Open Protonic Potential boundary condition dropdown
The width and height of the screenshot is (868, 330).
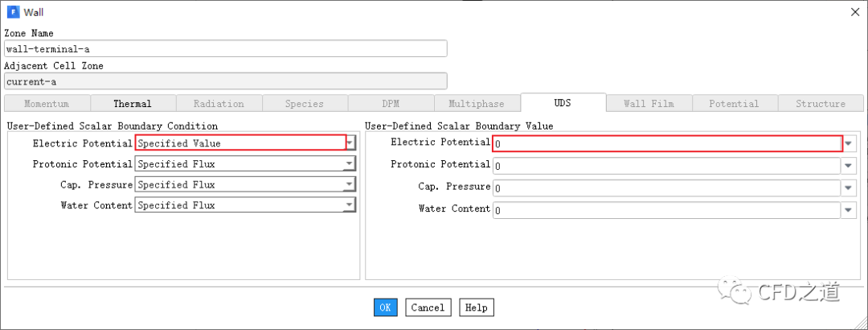(350, 164)
